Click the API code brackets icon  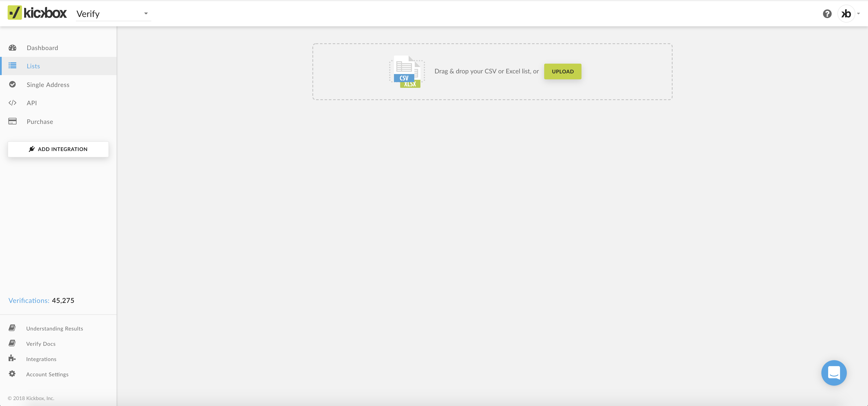click(13, 103)
